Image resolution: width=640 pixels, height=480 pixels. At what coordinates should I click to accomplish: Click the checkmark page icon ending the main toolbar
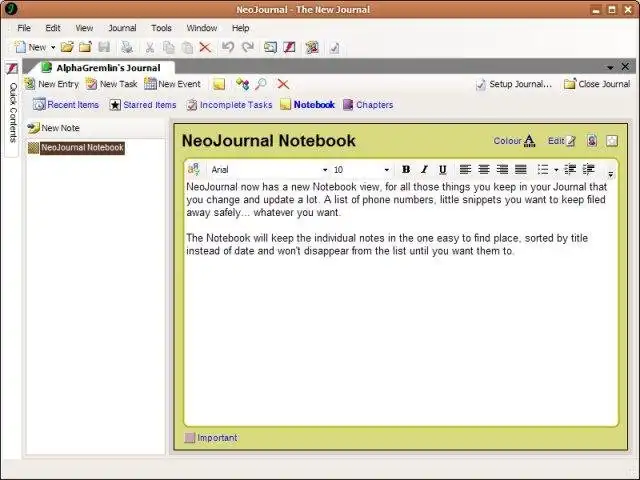pos(334,48)
